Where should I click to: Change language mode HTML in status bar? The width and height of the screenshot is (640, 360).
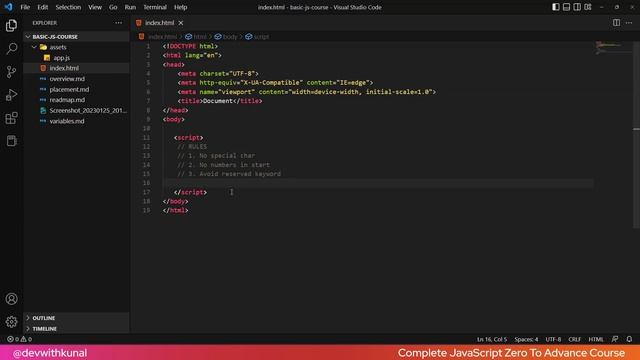click(596, 339)
